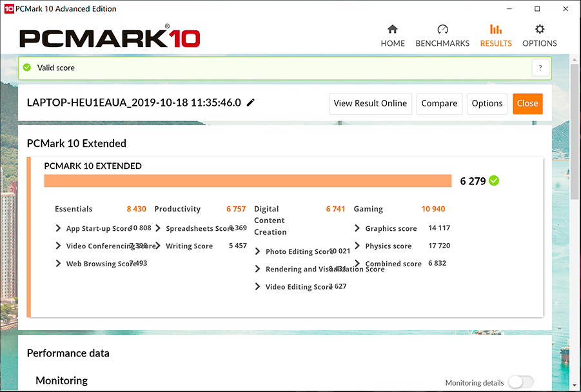
Task: Click the Essentials score 8 430
Action: [136, 209]
